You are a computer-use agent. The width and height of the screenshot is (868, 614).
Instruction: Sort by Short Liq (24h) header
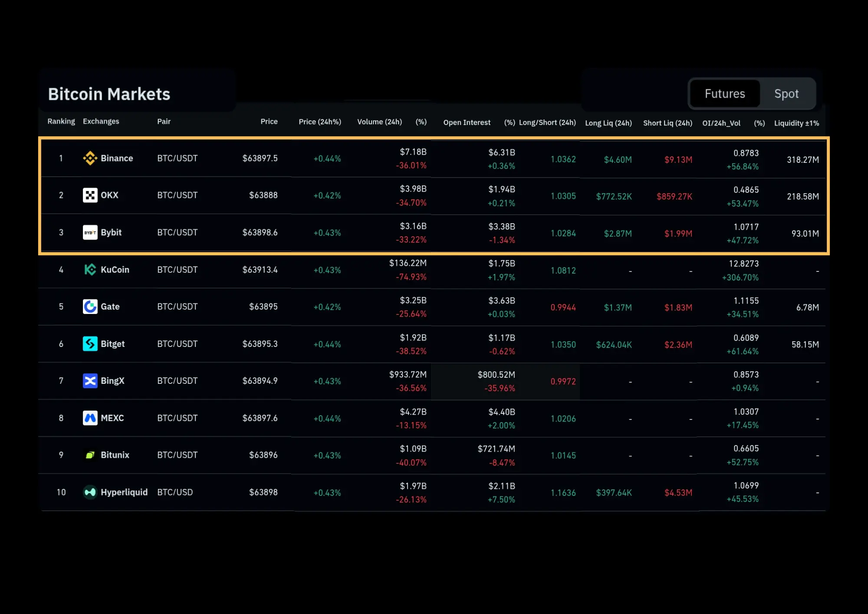point(667,123)
